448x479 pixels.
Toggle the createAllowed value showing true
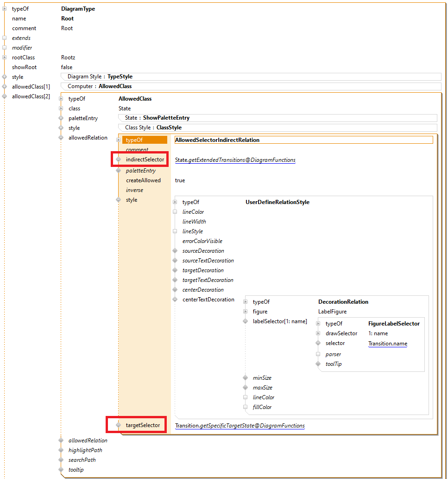click(179, 180)
